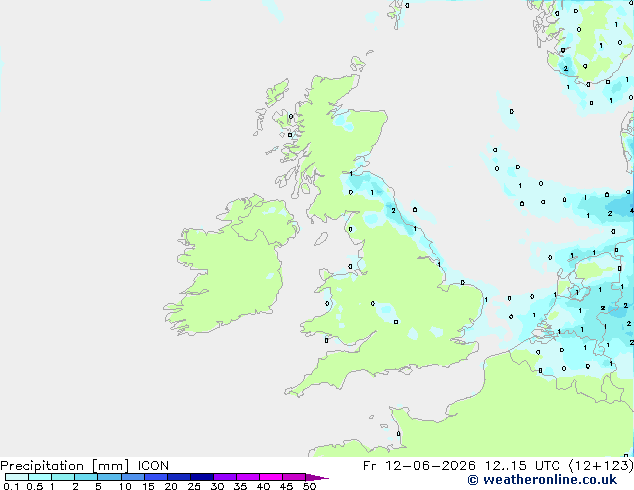Click the '25' legend scale label
The width and height of the screenshot is (634, 490).
point(194,486)
